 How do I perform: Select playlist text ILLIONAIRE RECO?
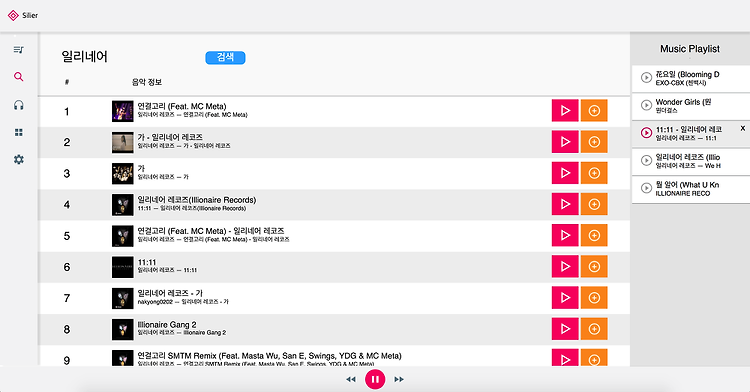[683, 194]
